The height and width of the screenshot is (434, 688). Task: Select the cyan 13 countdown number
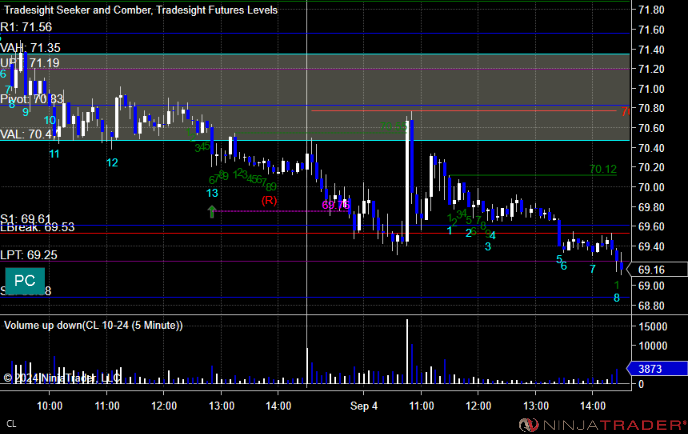212,193
